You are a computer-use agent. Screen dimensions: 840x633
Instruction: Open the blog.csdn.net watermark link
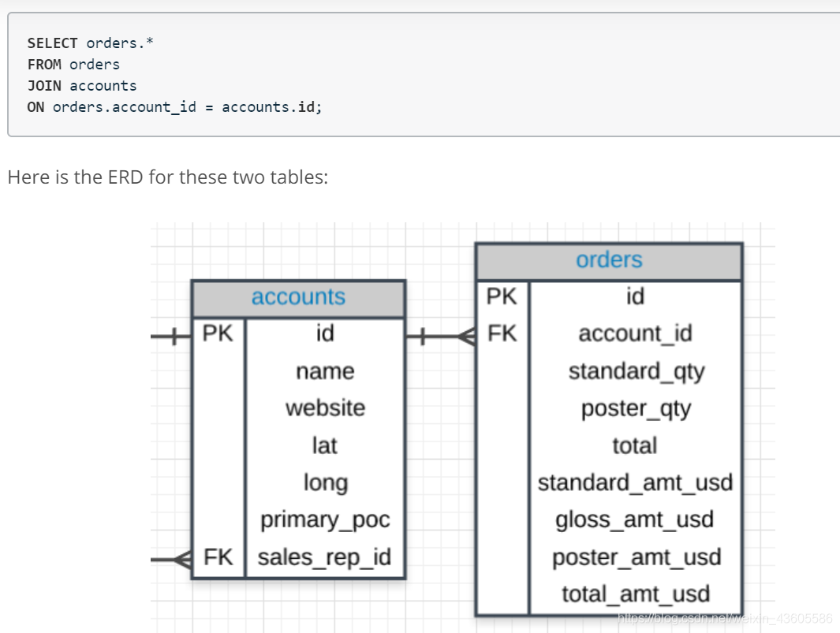click(x=724, y=617)
